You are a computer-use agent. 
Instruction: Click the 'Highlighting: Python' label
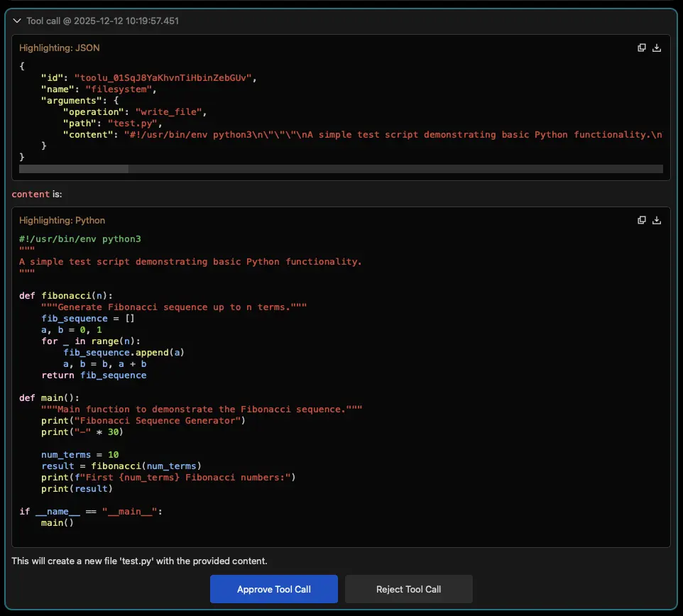coord(62,220)
